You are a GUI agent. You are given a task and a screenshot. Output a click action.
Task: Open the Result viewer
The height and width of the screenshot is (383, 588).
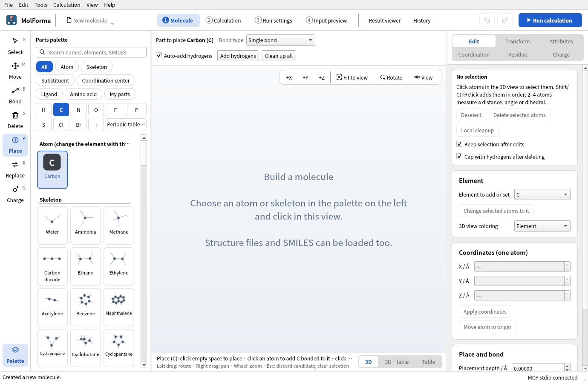coord(385,20)
